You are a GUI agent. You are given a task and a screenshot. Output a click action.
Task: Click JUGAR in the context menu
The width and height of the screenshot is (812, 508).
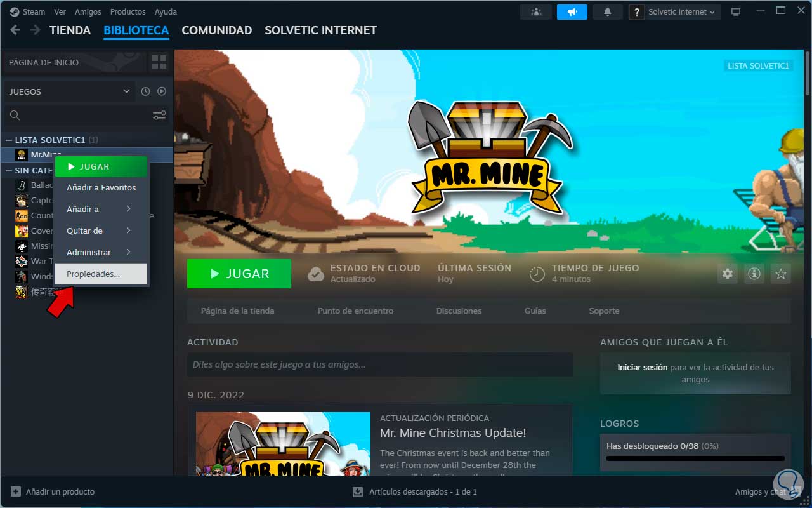(101, 167)
